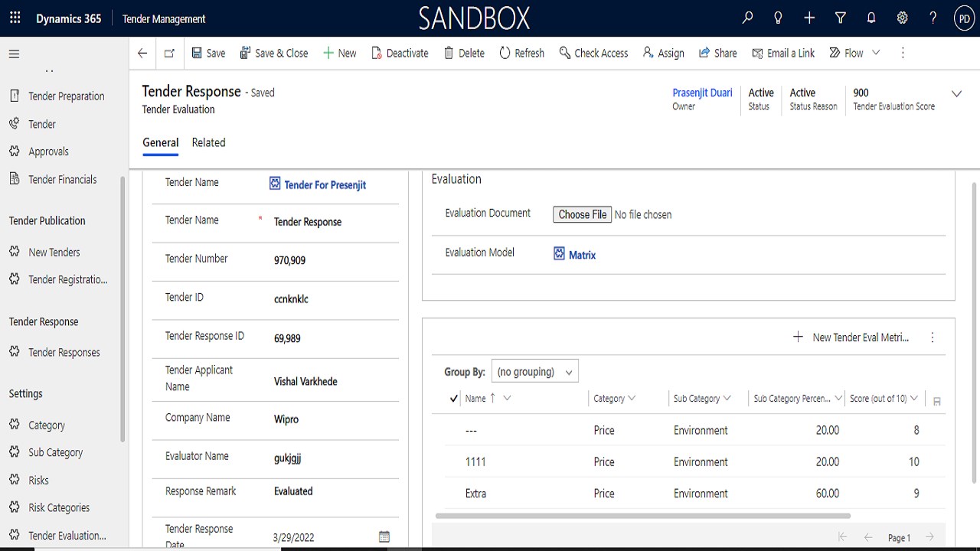
Task: Open the help question mark icon
Action: (x=933, y=18)
